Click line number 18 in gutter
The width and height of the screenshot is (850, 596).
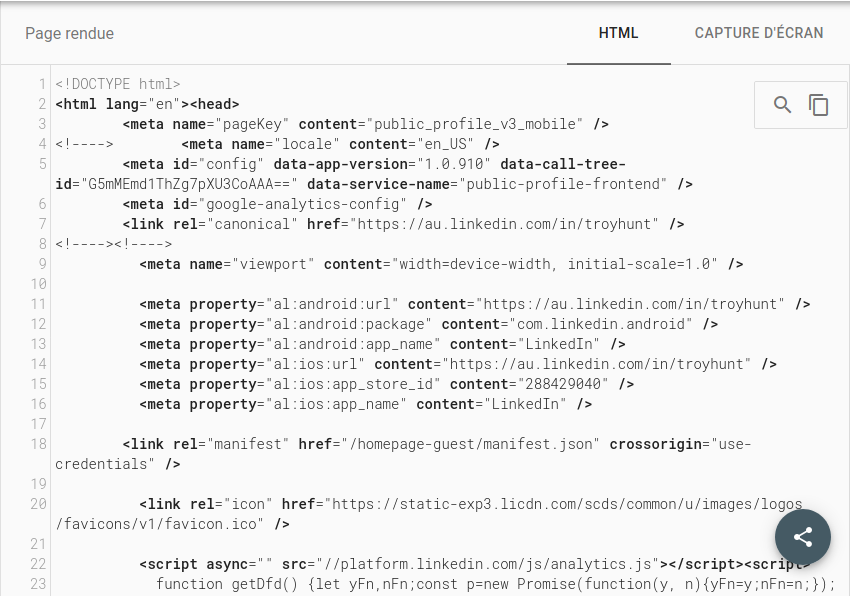pyautogui.click(x=38, y=444)
